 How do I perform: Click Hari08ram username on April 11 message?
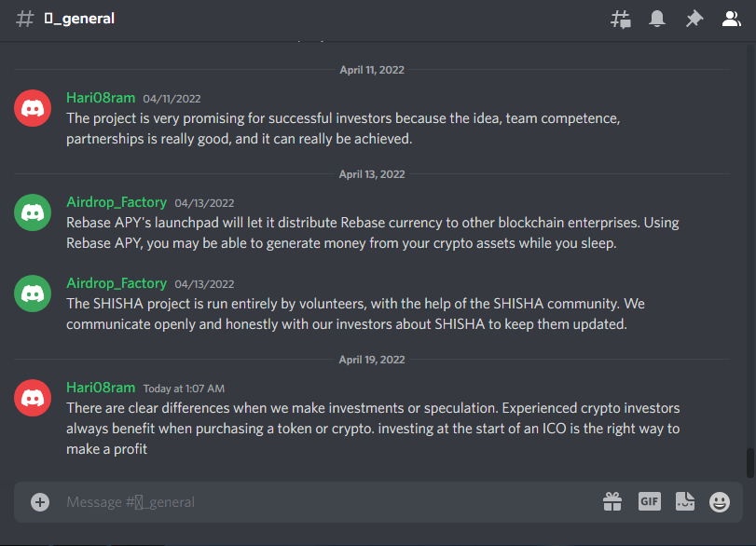click(x=101, y=98)
